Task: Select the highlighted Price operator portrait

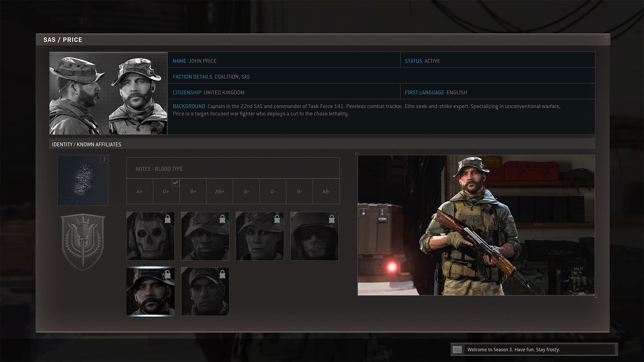Action: point(150,292)
